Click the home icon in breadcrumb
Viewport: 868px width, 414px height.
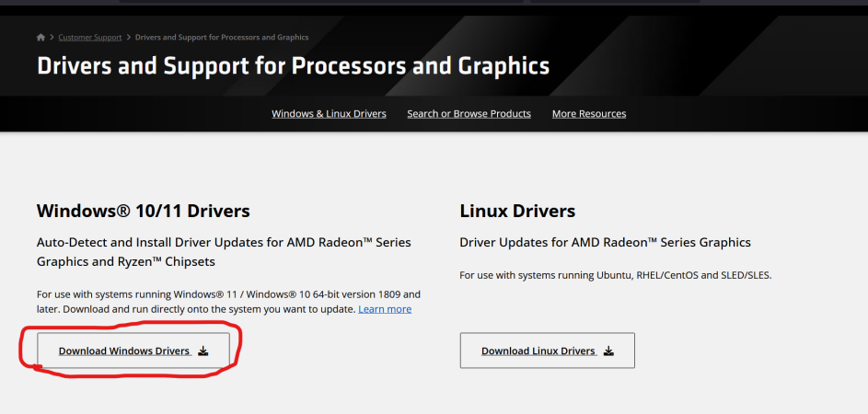click(x=41, y=37)
